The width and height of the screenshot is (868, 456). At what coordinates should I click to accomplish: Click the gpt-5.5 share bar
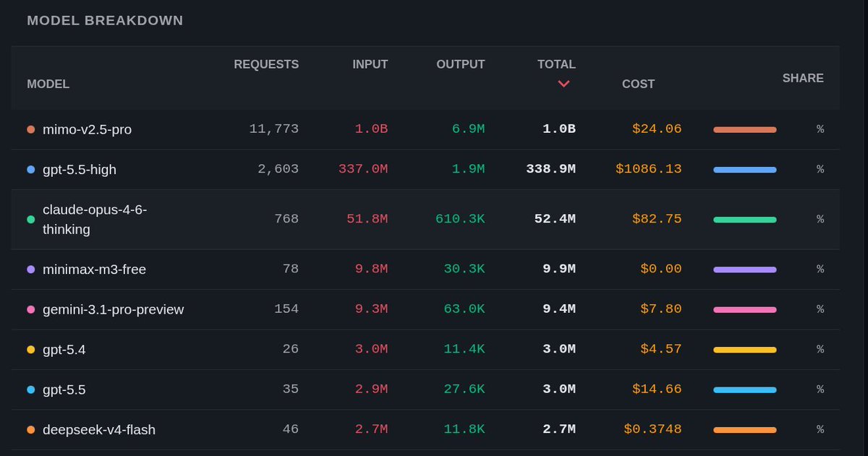(x=745, y=390)
